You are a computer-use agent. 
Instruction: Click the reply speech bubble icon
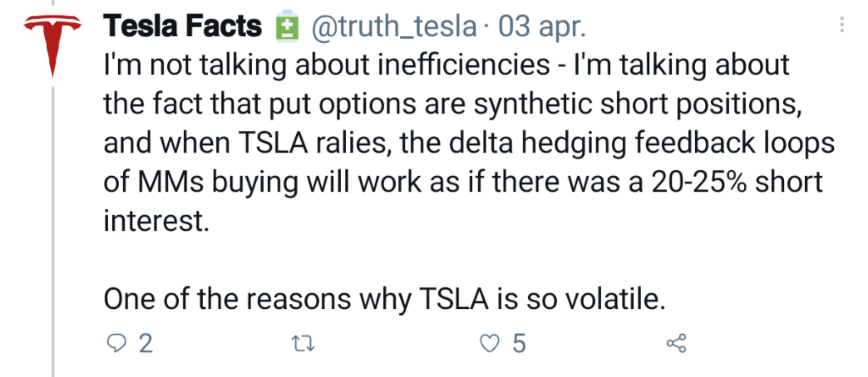pyautogui.click(x=116, y=343)
